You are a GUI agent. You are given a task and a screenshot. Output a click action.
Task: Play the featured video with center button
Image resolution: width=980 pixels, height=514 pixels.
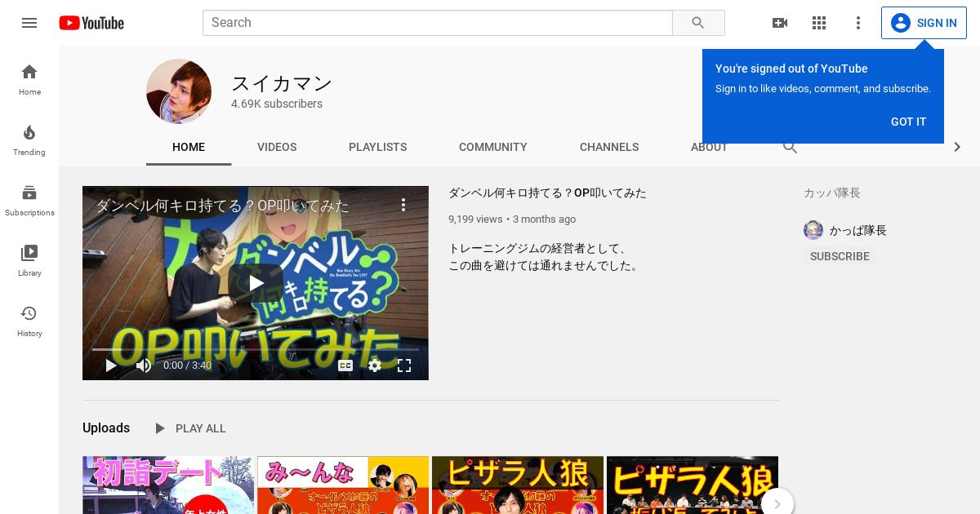tap(256, 283)
